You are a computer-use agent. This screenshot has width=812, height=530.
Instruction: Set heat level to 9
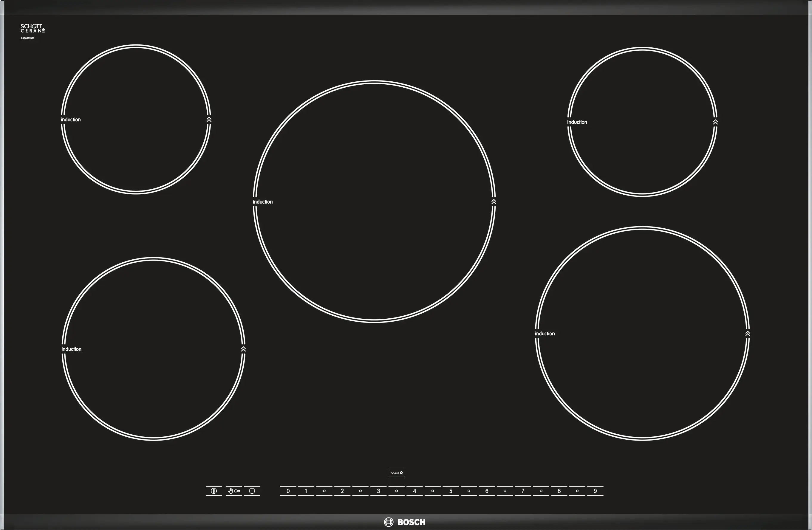coord(595,491)
